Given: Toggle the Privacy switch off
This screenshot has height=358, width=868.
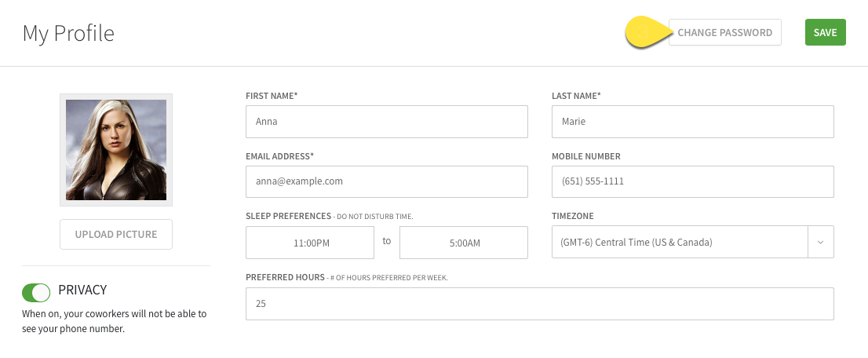Looking at the screenshot, I should (x=36, y=293).
